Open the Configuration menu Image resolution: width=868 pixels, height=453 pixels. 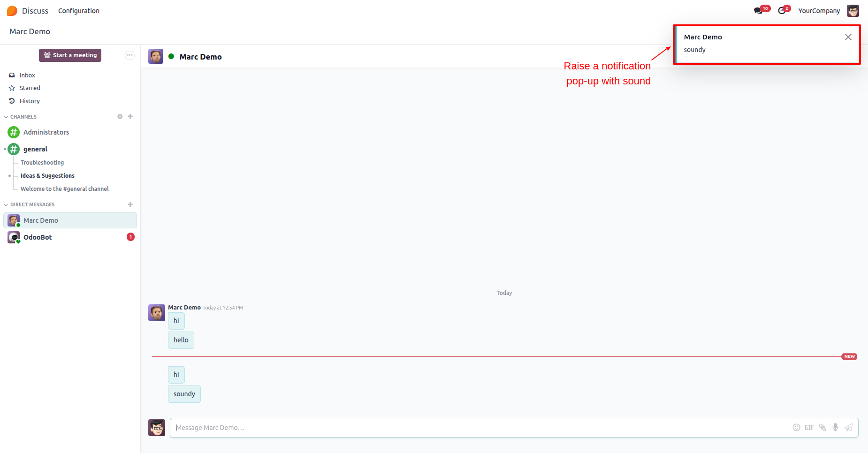click(79, 11)
